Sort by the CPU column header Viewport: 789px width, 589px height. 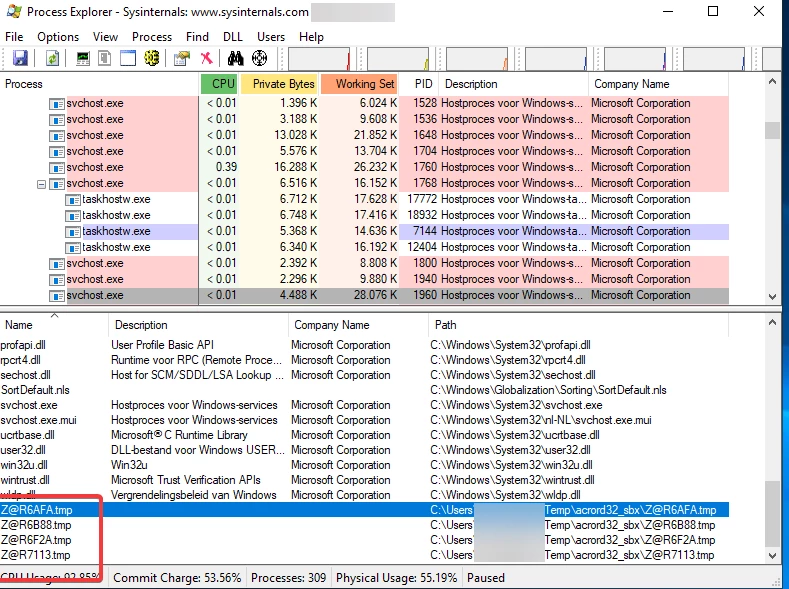click(219, 84)
